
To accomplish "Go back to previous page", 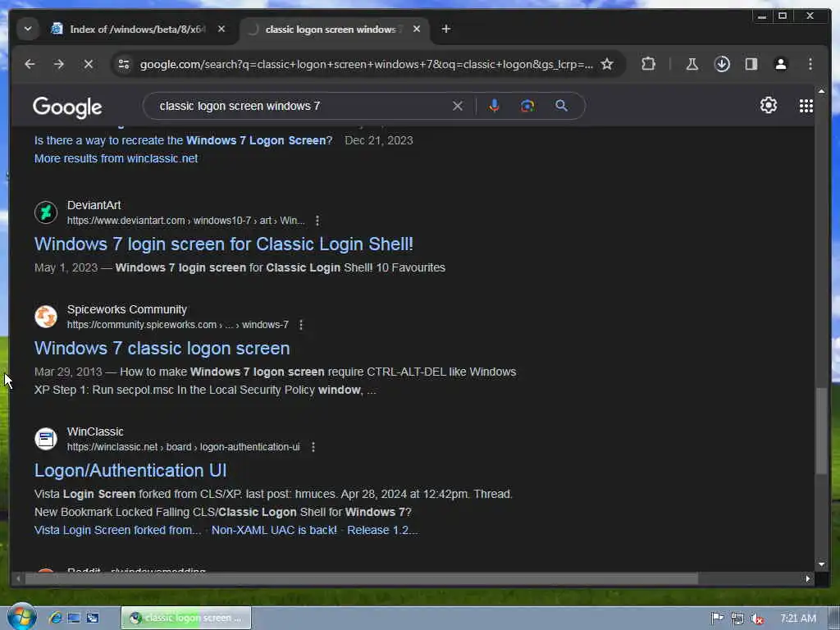I will click(30, 64).
